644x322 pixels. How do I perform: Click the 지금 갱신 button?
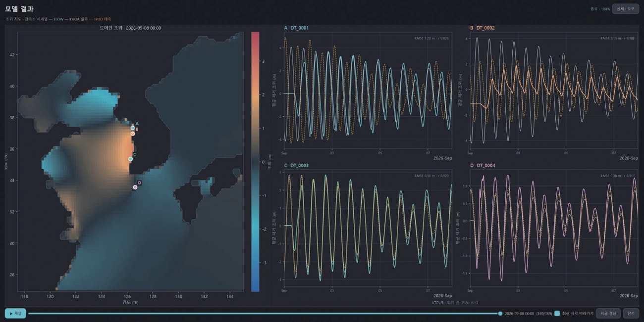click(x=608, y=314)
